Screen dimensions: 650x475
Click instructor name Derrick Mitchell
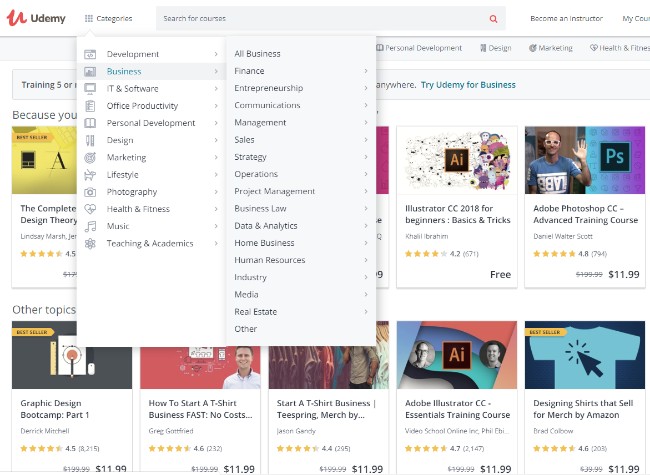click(x=45, y=431)
